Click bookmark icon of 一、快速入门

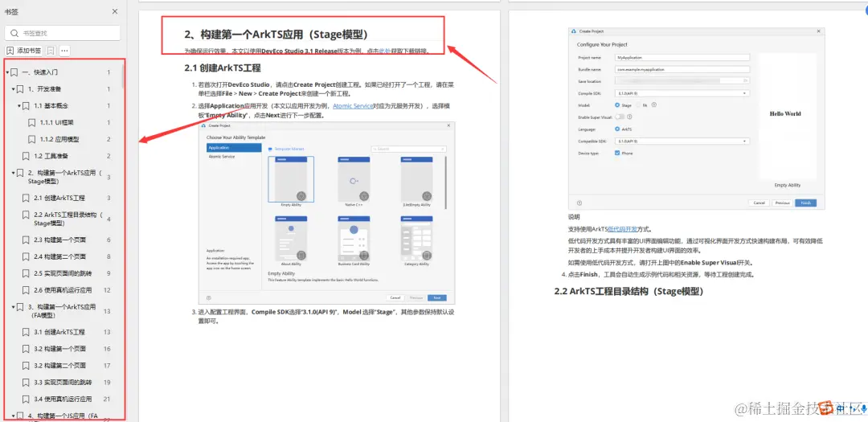(x=14, y=72)
